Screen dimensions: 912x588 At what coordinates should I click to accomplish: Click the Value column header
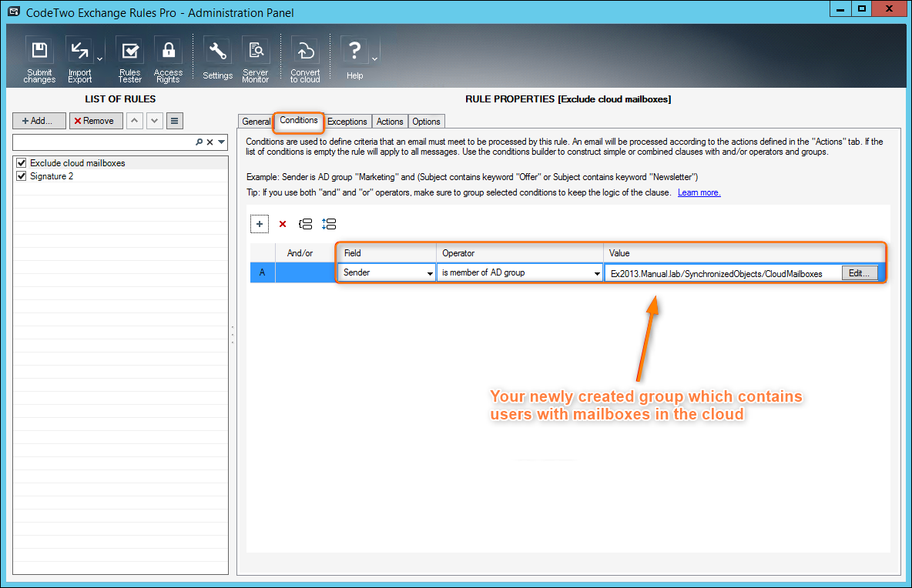pos(745,253)
